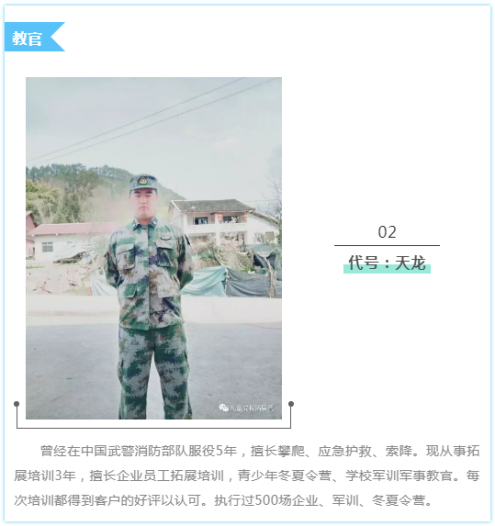Open the instructor's full-body photo
Image resolution: width=495 pixels, height=526 pixels.
click(x=154, y=248)
